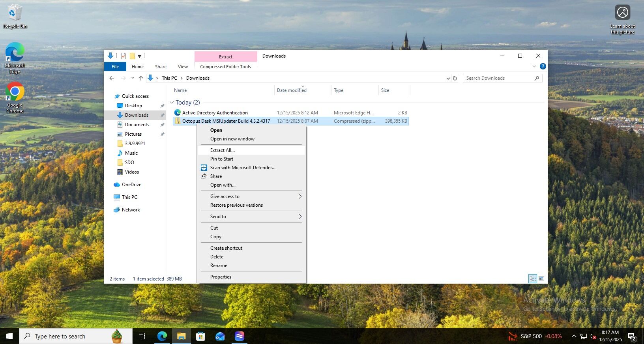Launch Google Chrome desktop shortcut
The height and width of the screenshot is (344, 644).
(x=15, y=97)
